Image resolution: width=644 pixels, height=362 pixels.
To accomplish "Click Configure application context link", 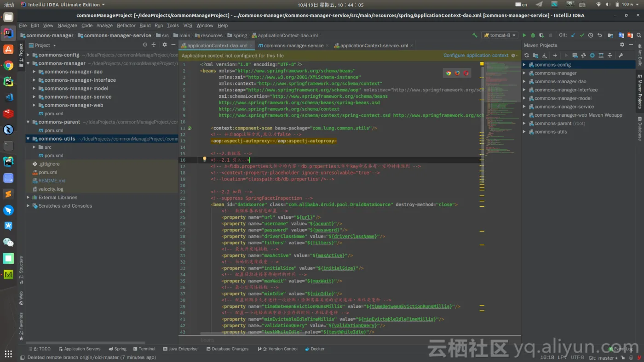I will tap(476, 55).
